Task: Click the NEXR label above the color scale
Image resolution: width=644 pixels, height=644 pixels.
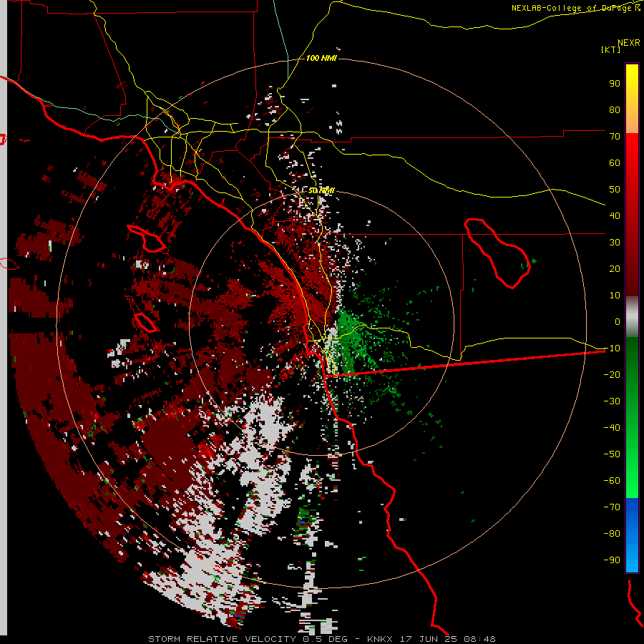Action: point(629,42)
